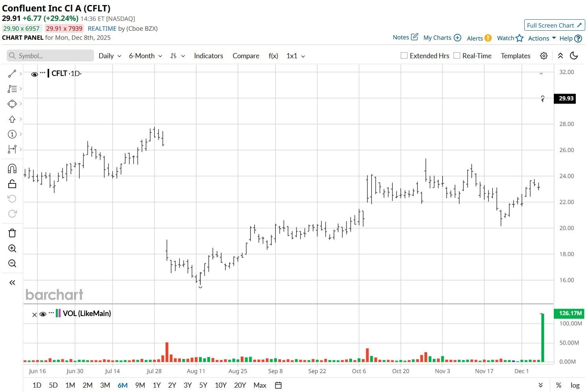588x392 pixels.
Task: Remove the VOL indicator pane
Action: (x=34, y=314)
